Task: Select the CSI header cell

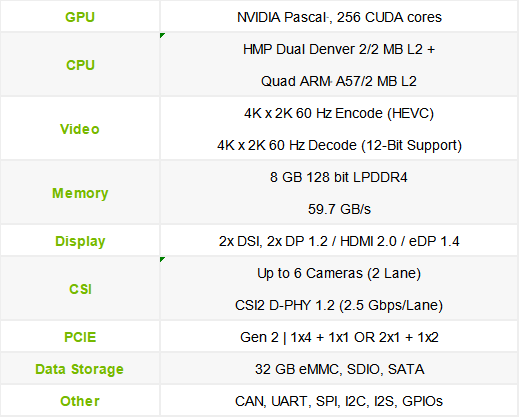Action: [80, 289]
